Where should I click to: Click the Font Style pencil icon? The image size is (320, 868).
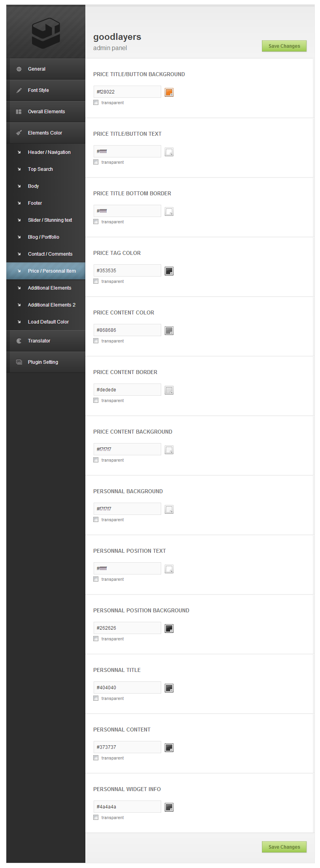pos(19,90)
